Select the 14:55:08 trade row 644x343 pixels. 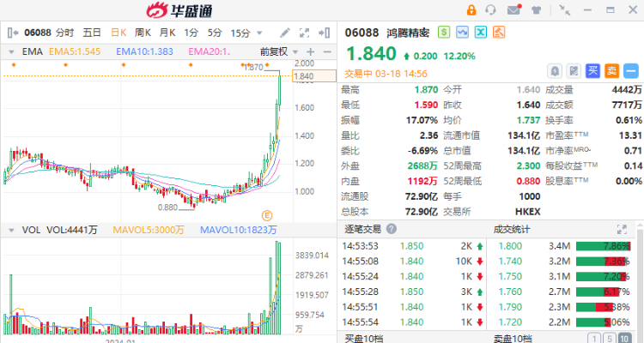(x=412, y=262)
